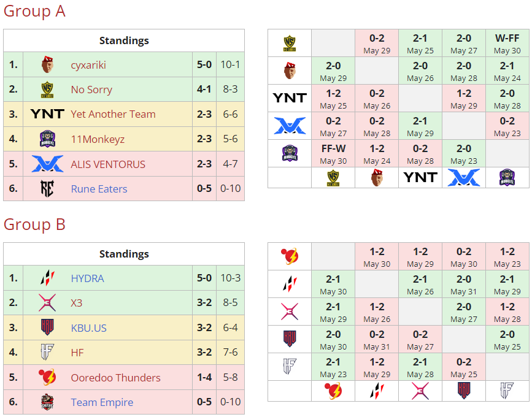Go to Yet Another Team page
Image resolution: width=532 pixels, height=417 pixels.
pos(113,114)
